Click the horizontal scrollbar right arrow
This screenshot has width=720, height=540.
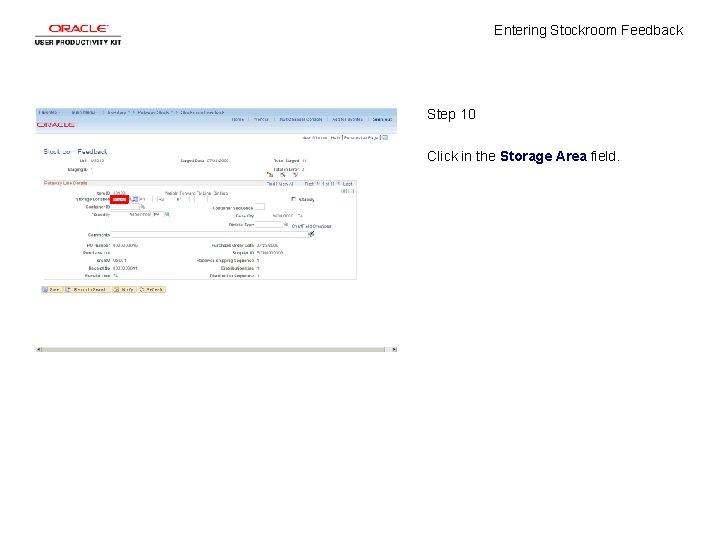click(x=394, y=349)
